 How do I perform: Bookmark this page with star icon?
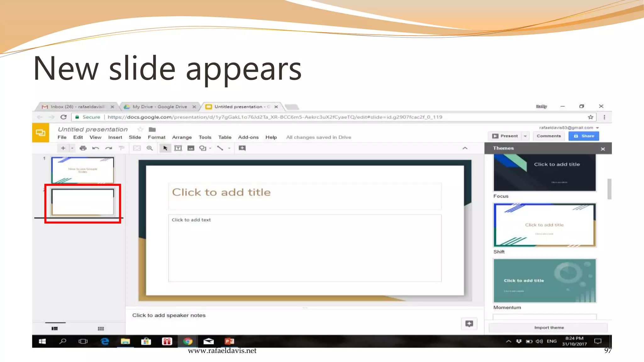[591, 117]
